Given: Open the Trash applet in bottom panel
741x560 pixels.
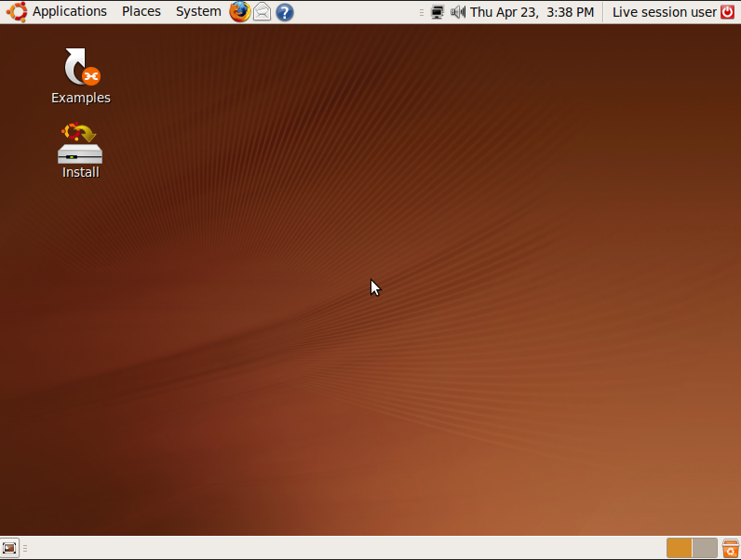Looking at the screenshot, I should (731, 548).
